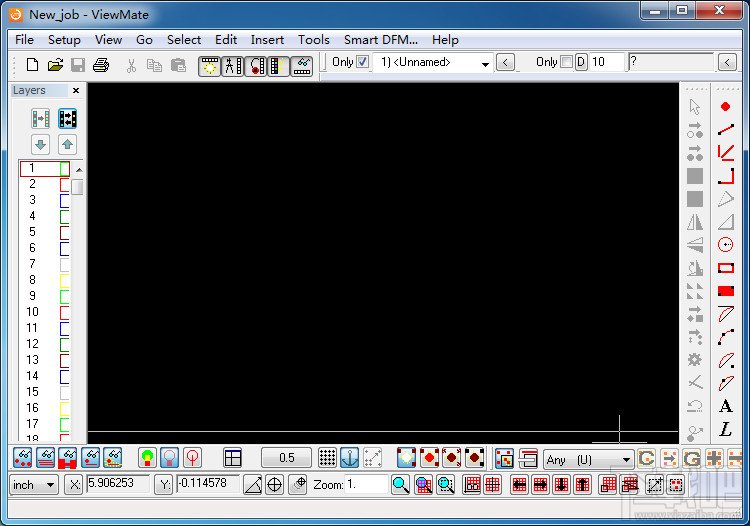This screenshot has width=750, height=526.
Task: Click the dot grid icon
Action: 327,458
